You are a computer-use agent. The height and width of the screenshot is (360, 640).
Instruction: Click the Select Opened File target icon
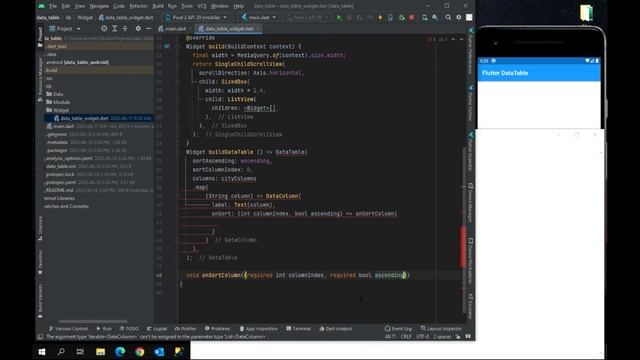tap(104, 29)
